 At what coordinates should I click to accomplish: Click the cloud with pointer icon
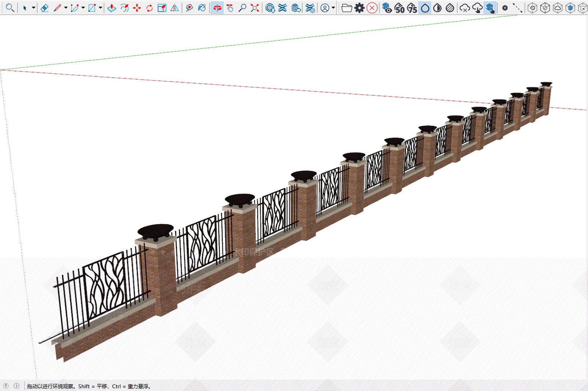pos(477,8)
